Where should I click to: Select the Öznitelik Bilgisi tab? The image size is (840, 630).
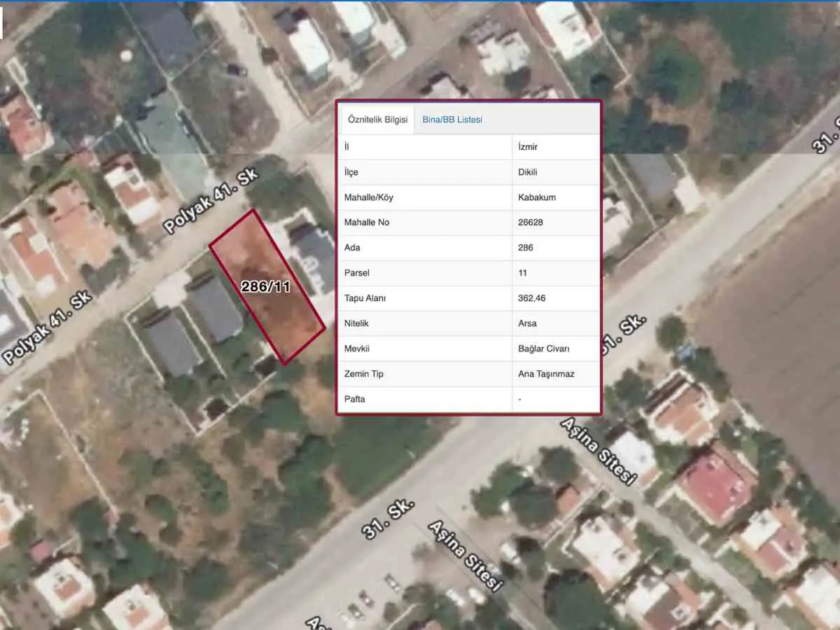(x=377, y=120)
